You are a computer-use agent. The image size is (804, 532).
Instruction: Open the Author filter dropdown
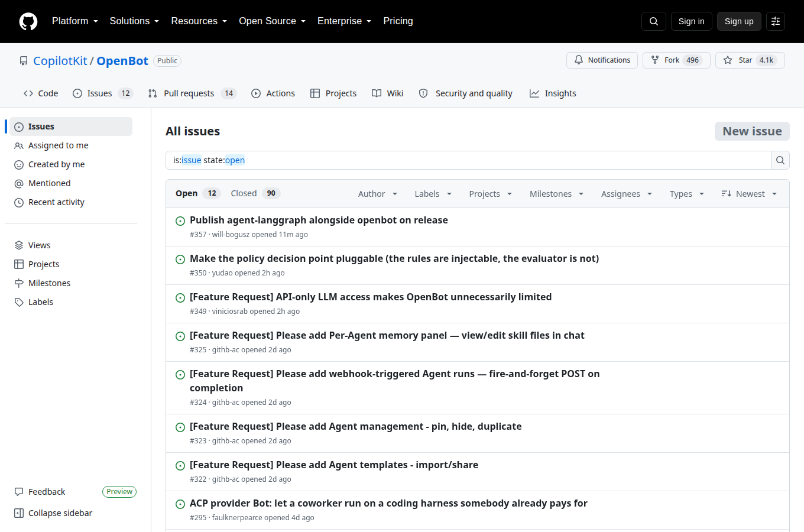378,194
